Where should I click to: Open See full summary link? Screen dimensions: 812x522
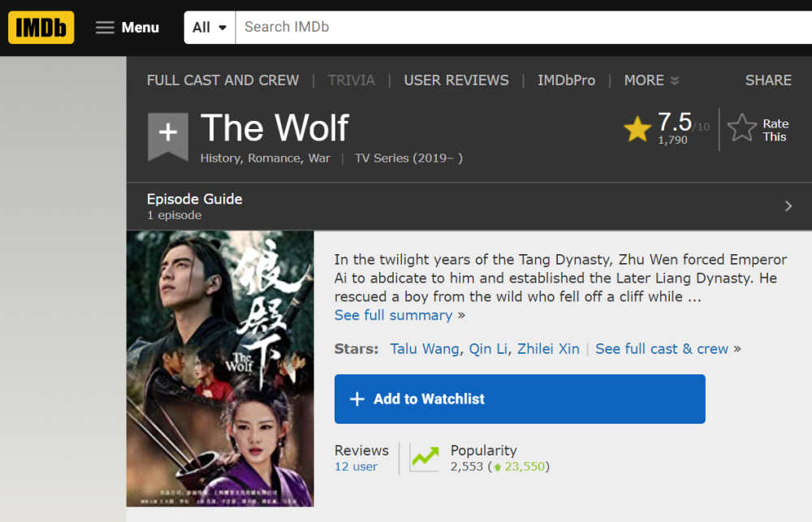(x=393, y=315)
